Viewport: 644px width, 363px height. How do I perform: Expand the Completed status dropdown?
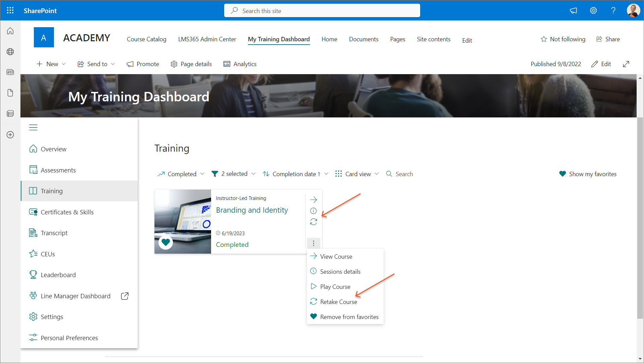(x=181, y=174)
